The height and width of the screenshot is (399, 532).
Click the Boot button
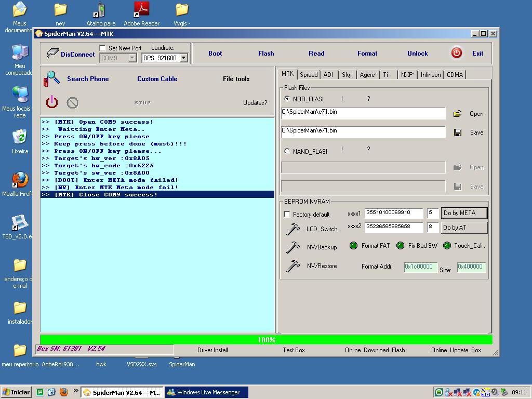(x=215, y=54)
